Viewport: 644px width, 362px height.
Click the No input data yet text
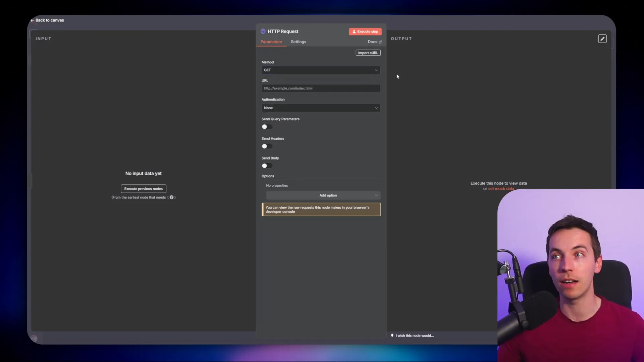point(144,174)
